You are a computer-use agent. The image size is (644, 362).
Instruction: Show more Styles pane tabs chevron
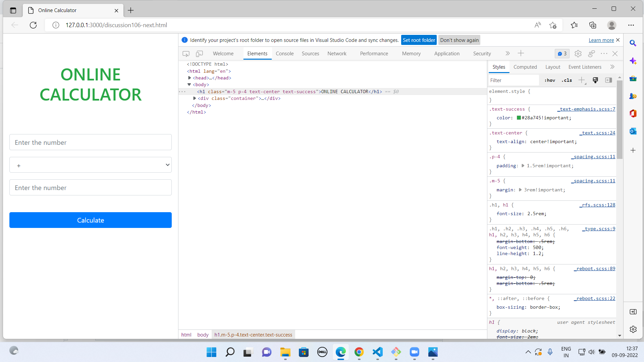612,67
